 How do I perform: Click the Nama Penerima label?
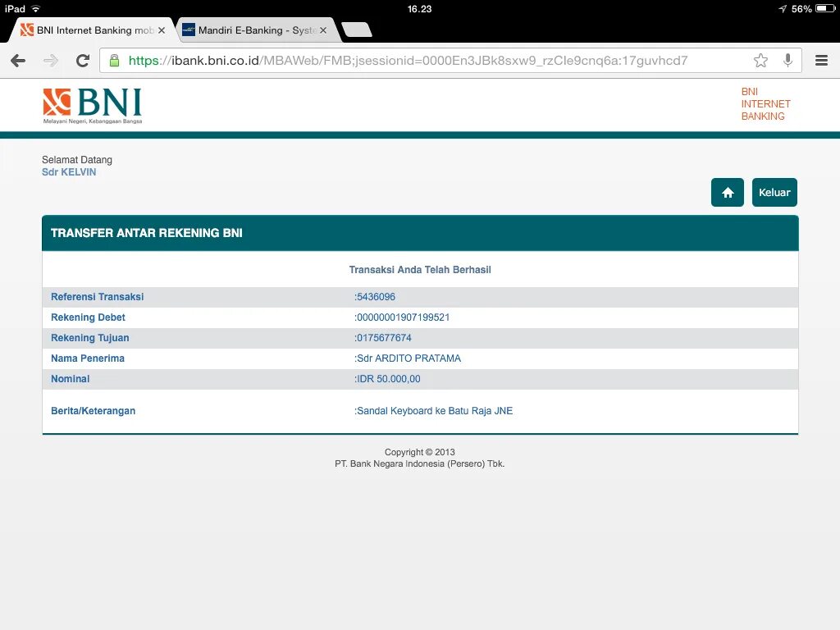click(x=87, y=358)
